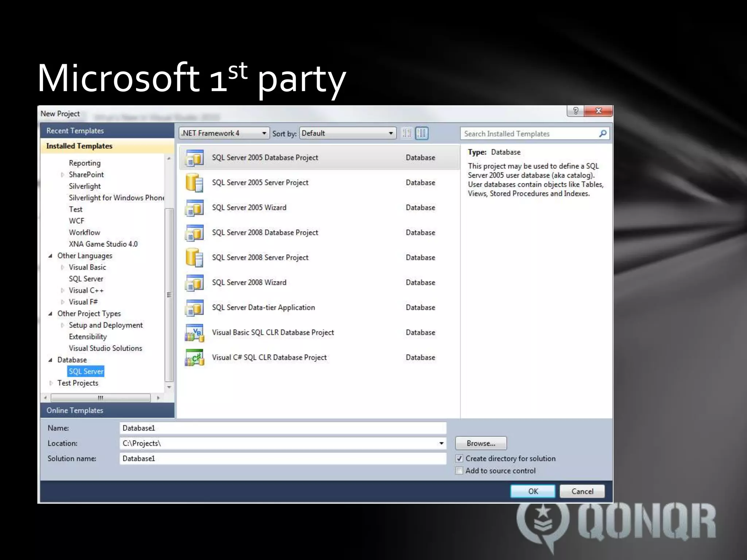Expand the Visual Basic node
This screenshot has width=747, height=560.
(x=63, y=267)
